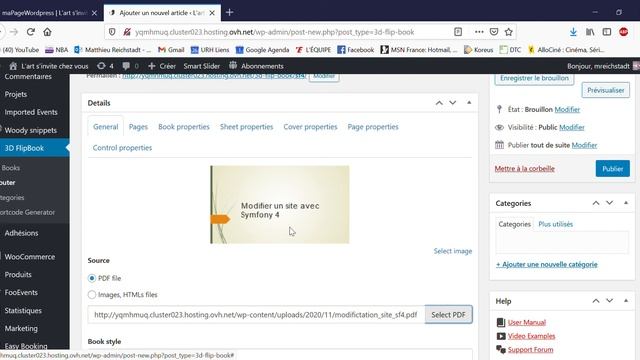Open Produits in the sidebar

pyautogui.click(x=18, y=275)
